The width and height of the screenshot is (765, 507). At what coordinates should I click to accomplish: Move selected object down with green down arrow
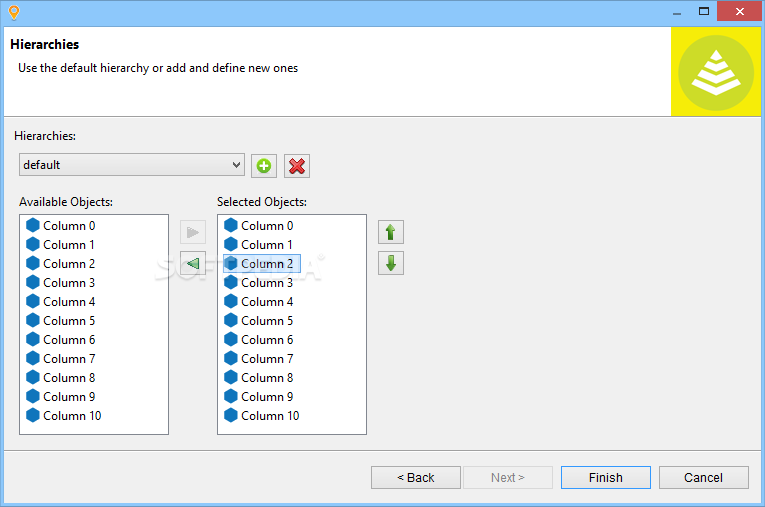391,264
